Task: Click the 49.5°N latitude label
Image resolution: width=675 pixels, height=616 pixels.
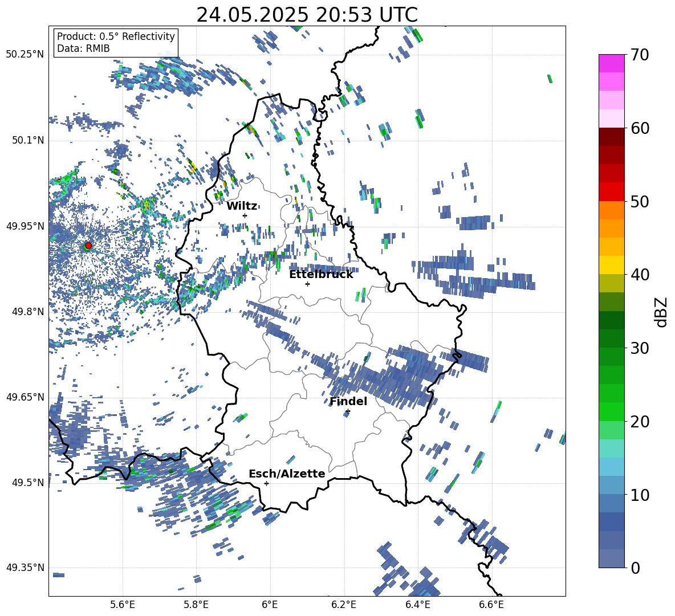Action: coord(27,482)
